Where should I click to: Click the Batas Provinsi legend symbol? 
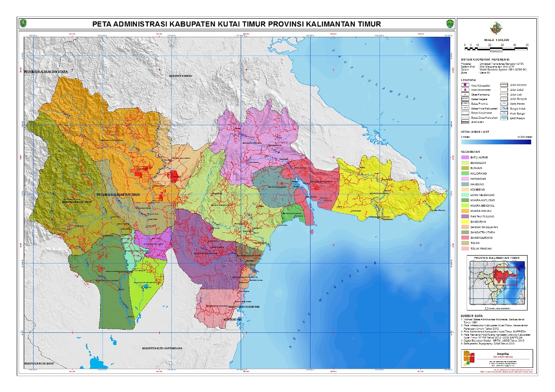(x=465, y=104)
